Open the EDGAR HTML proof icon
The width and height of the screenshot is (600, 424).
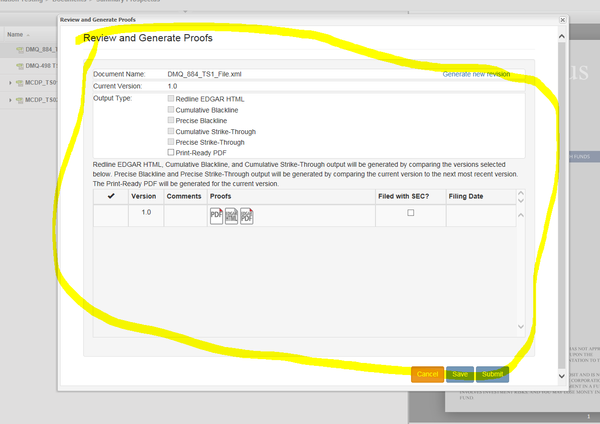click(231, 215)
